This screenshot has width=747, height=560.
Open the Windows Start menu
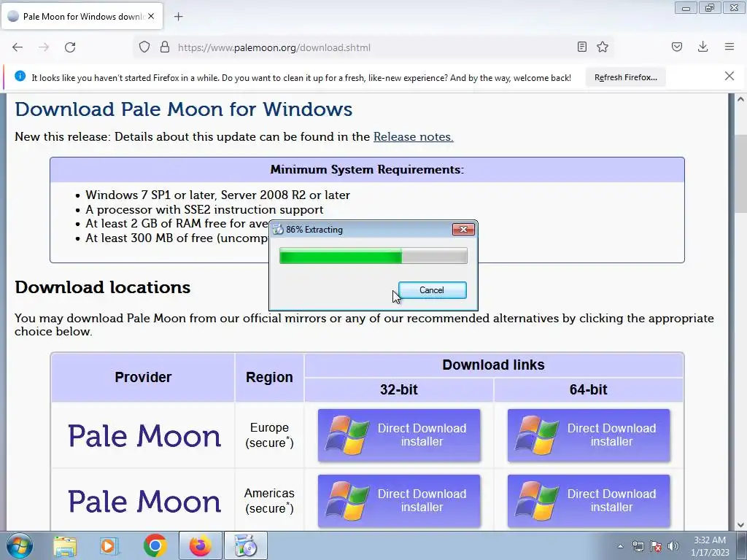tap(20, 545)
